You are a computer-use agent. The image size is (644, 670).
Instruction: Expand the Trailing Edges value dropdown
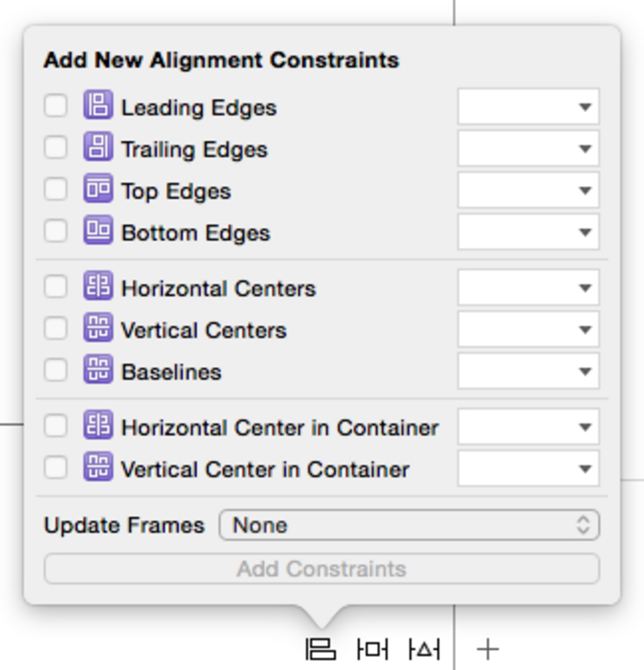click(585, 148)
